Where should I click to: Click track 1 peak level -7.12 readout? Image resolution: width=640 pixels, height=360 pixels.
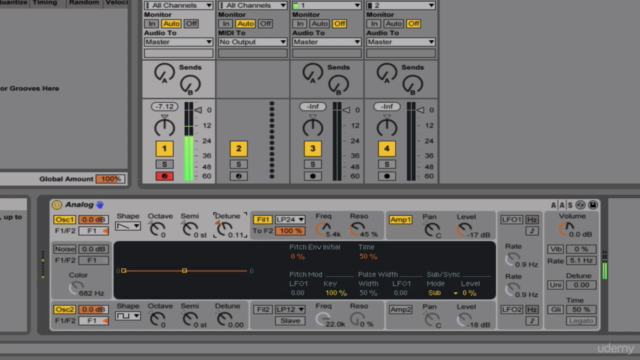click(164, 107)
